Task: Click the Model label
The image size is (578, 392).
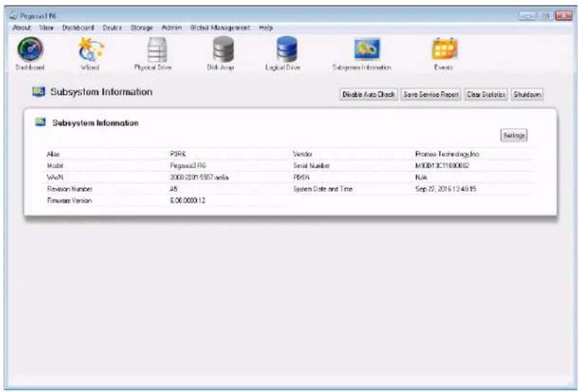Action: 55,166
